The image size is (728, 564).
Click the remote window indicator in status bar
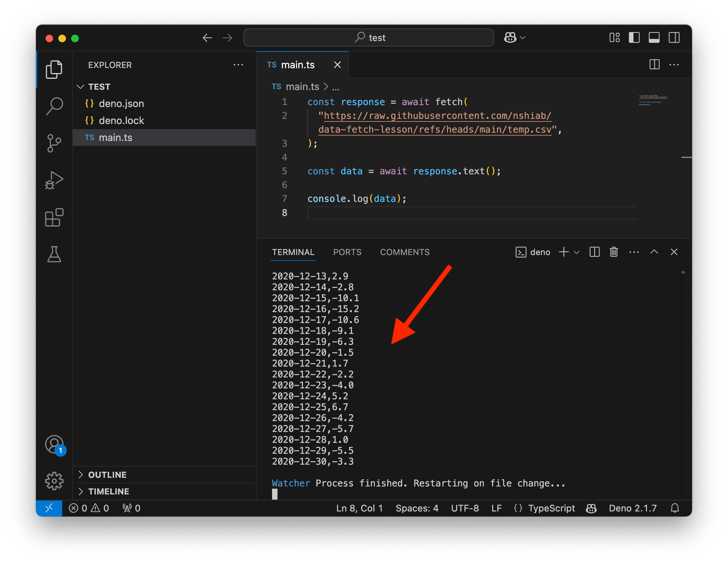(x=49, y=508)
